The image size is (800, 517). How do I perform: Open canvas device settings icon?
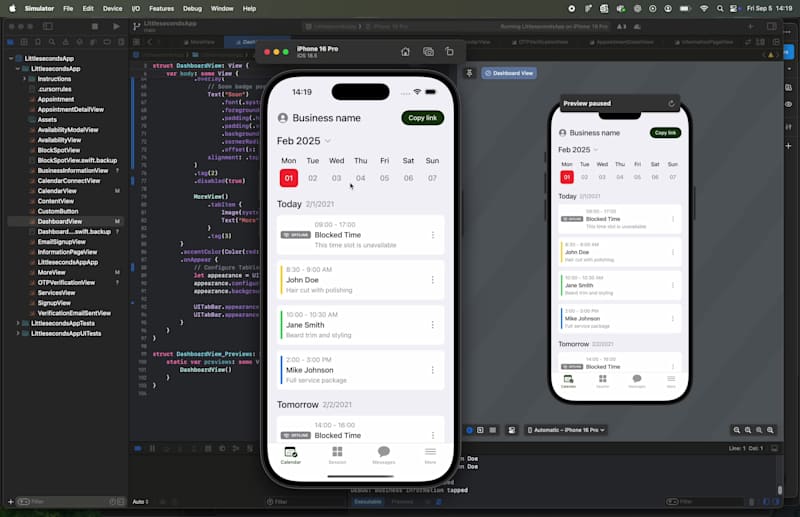click(x=512, y=430)
